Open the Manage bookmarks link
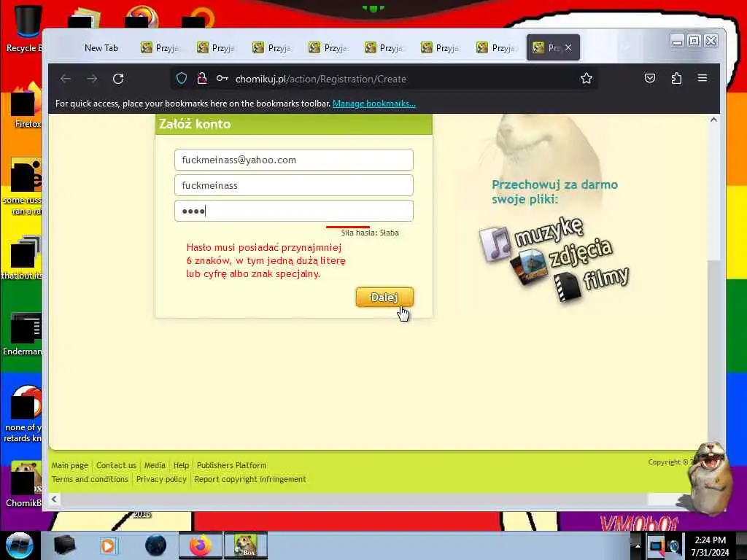 pos(374,104)
